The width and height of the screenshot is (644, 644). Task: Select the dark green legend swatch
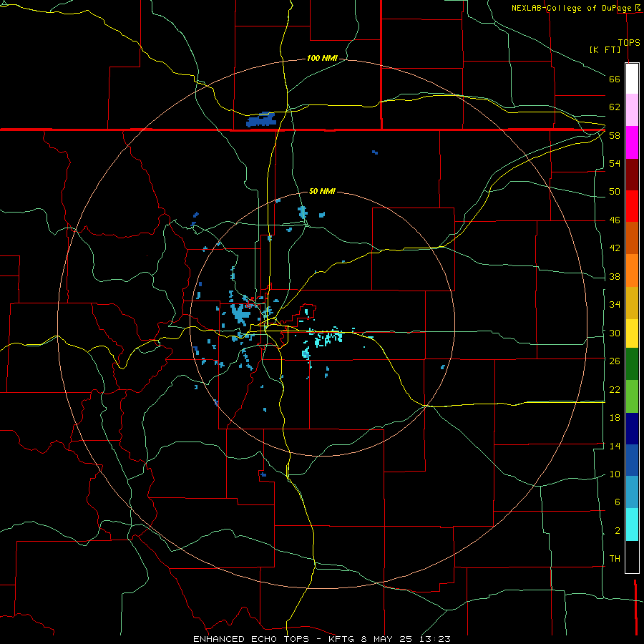click(632, 364)
